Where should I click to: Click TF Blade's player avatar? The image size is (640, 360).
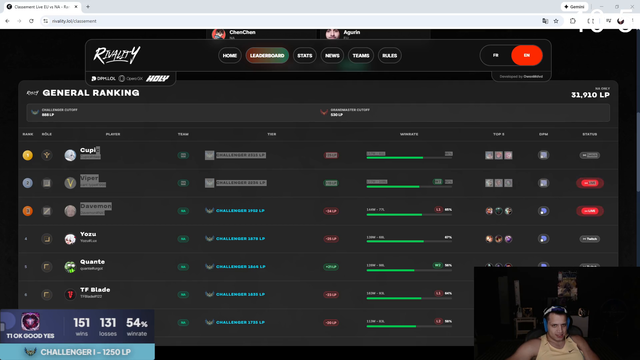pos(70,294)
